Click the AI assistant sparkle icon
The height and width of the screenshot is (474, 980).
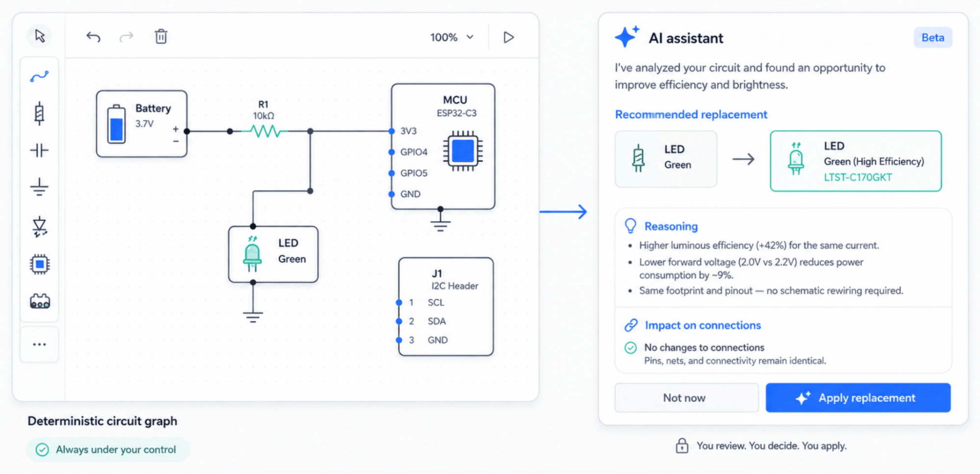point(627,37)
